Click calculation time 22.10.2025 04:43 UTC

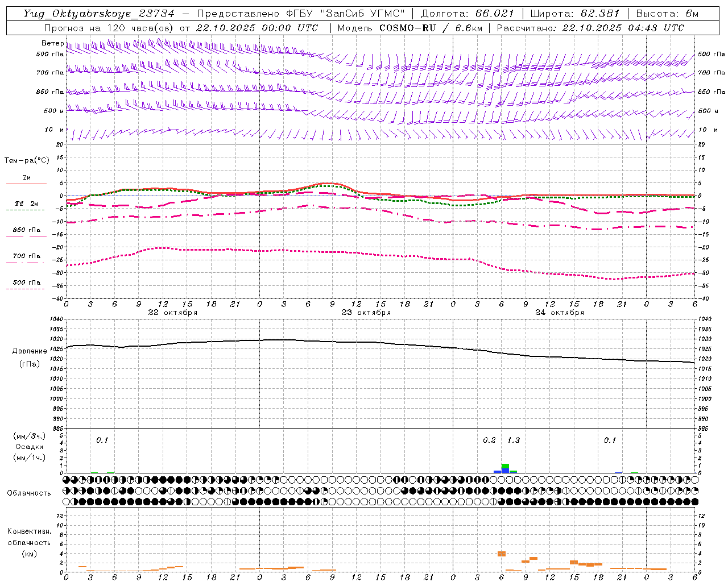pos(623,28)
